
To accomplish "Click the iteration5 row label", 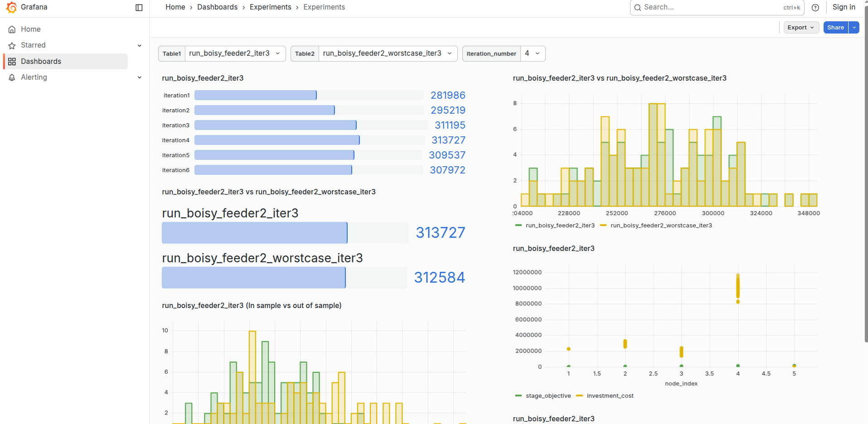I will [176, 155].
